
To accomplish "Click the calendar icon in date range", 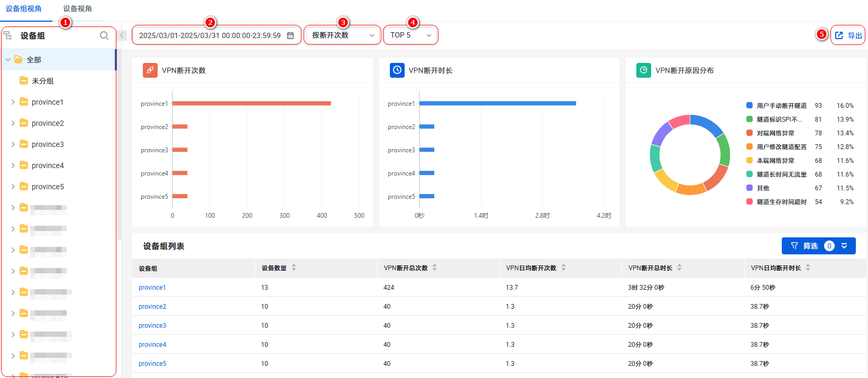I will [x=290, y=35].
